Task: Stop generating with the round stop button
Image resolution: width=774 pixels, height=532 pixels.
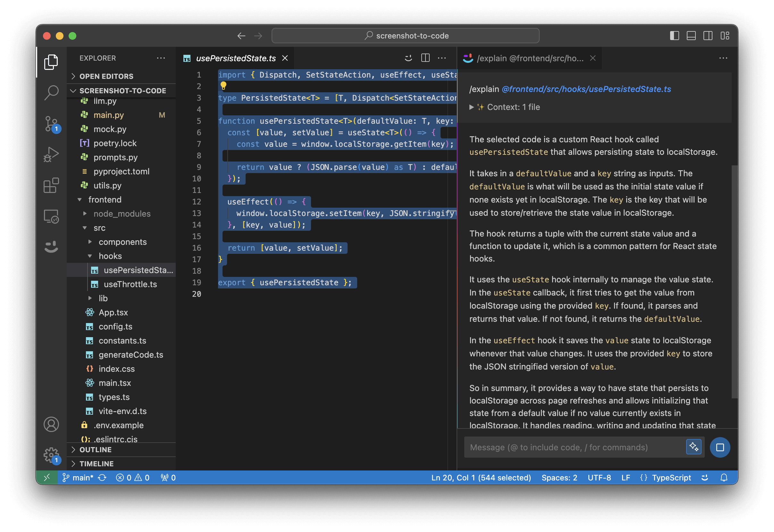Action: click(719, 447)
